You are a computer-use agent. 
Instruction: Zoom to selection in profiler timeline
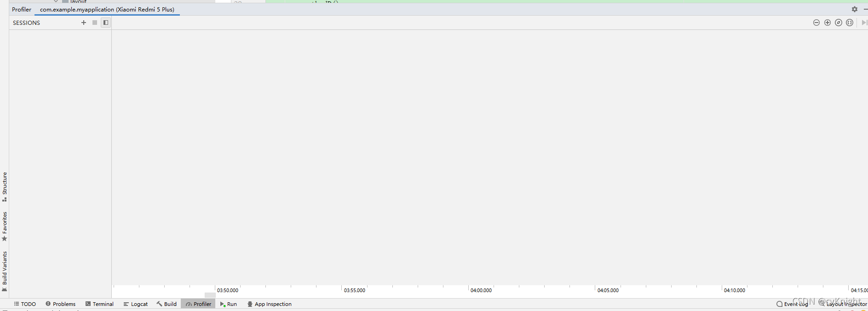[850, 23]
